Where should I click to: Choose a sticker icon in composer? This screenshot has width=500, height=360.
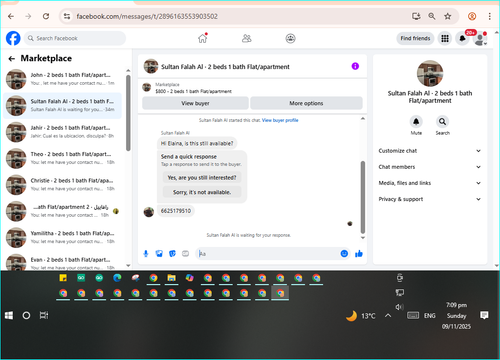click(172, 254)
